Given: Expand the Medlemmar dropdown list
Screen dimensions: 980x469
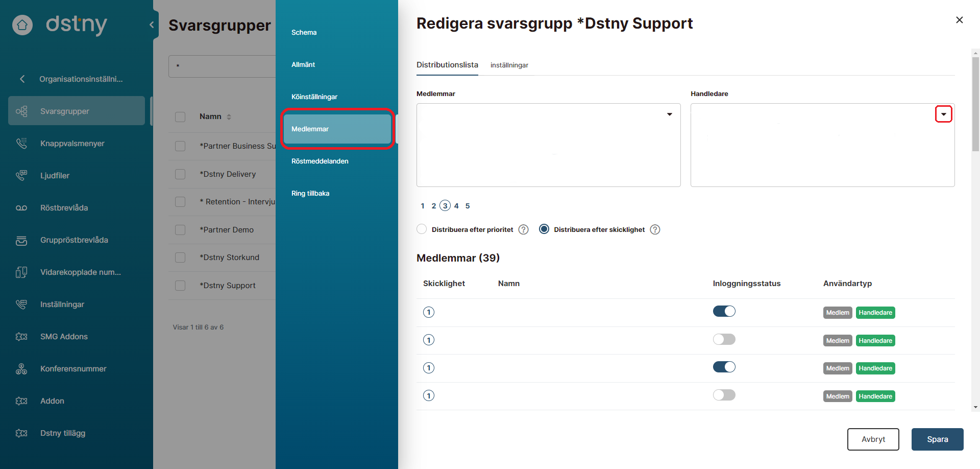Looking at the screenshot, I should coord(669,114).
